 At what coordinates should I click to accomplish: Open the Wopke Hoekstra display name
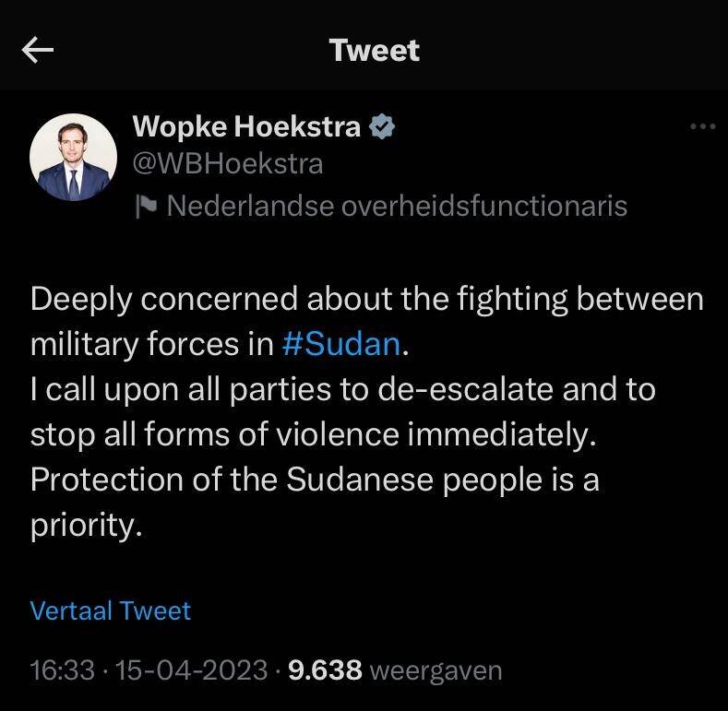[x=247, y=126]
